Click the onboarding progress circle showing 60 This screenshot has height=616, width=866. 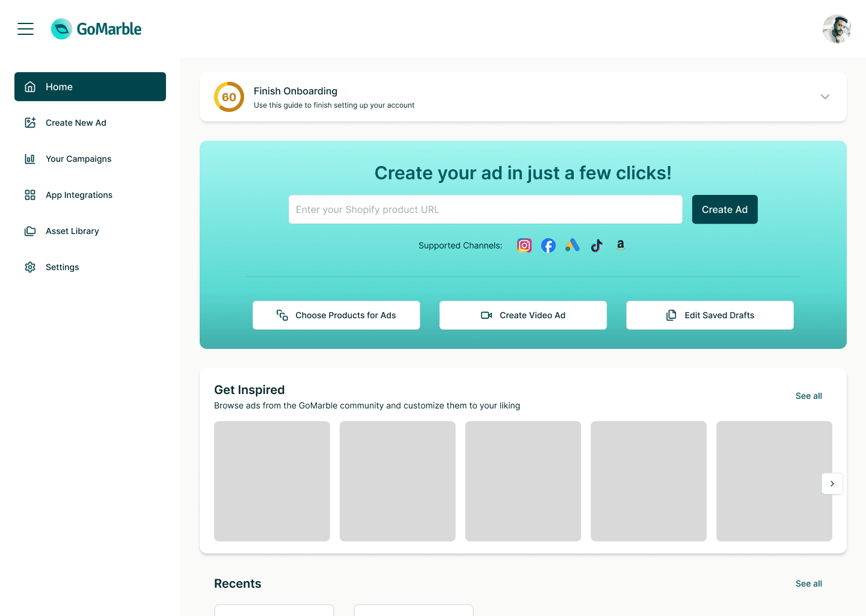229,97
